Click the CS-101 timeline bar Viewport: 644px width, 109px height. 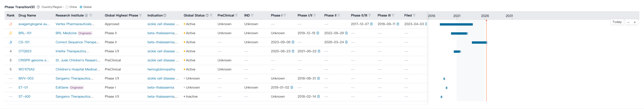(x=479, y=43)
